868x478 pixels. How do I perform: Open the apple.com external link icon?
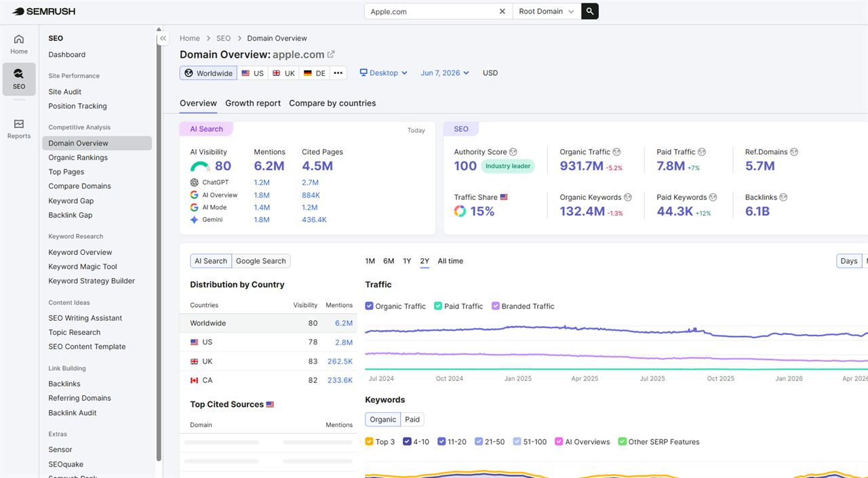click(331, 54)
